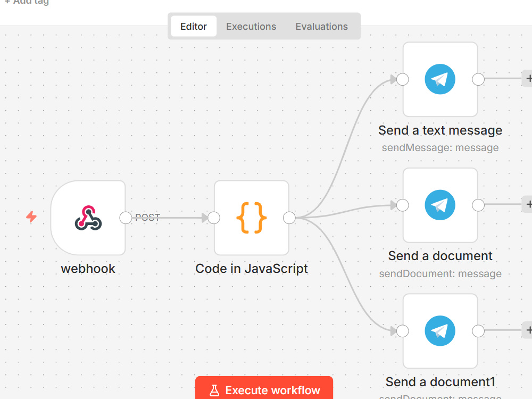Click the POST connection label

(x=147, y=218)
